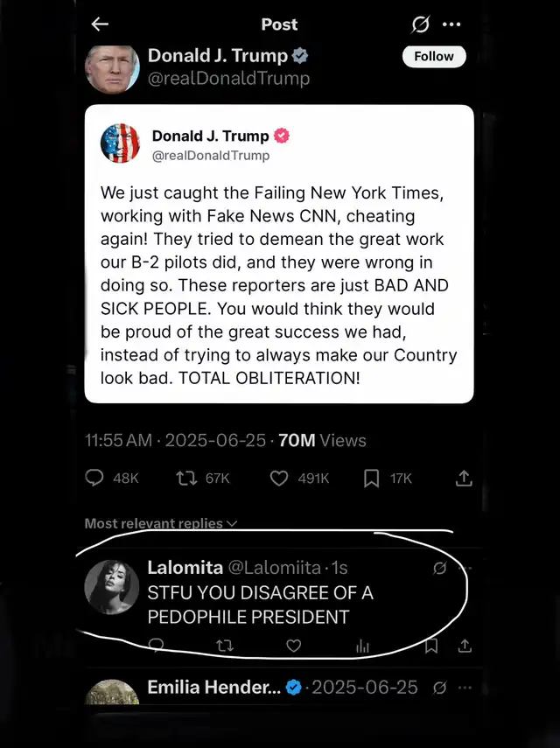Open Donald J. Trump profile picture
Viewport: 560px width, 748px height.
point(113,66)
